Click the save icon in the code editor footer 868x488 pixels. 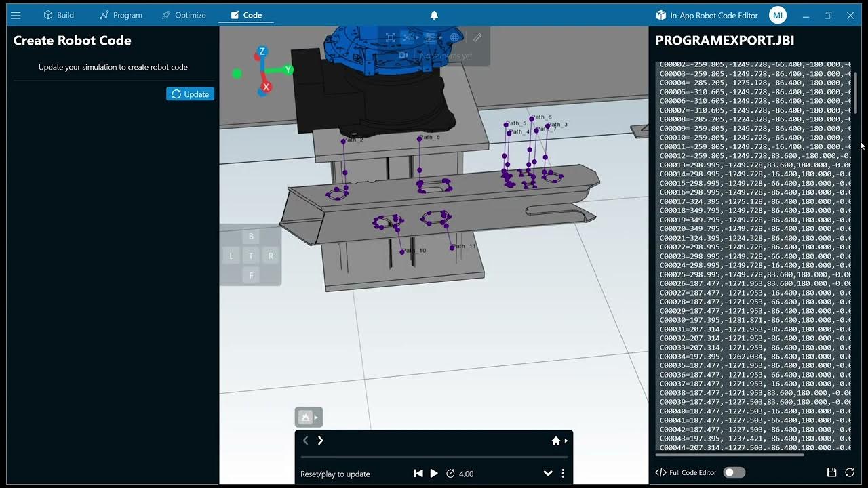click(832, 472)
